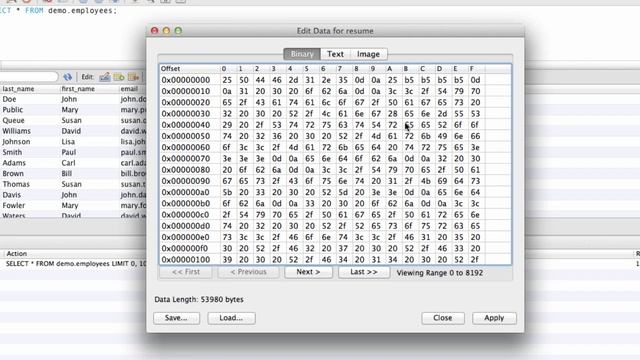Viewport: 640px width, 360px height.
Task: Select the hex row at offset 0x00000000
Action: (x=335, y=80)
